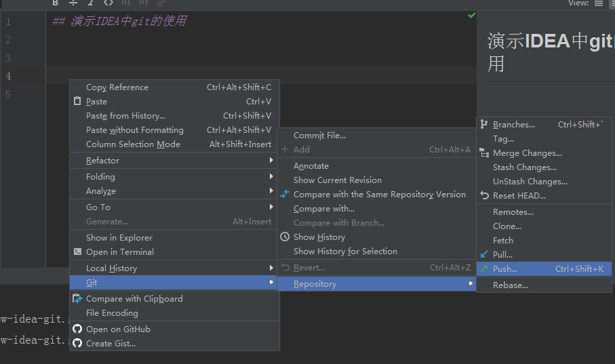Choose Paste without Formatting
This screenshot has width=615, height=364.
click(x=174, y=130)
